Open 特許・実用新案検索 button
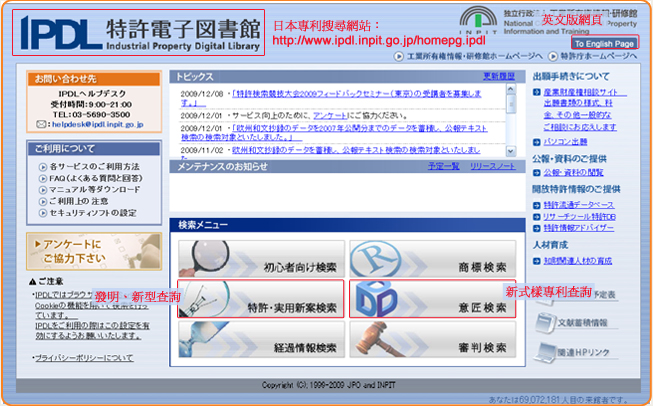The width and height of the screenshot is (653, 406). click(x=261, y=299)
